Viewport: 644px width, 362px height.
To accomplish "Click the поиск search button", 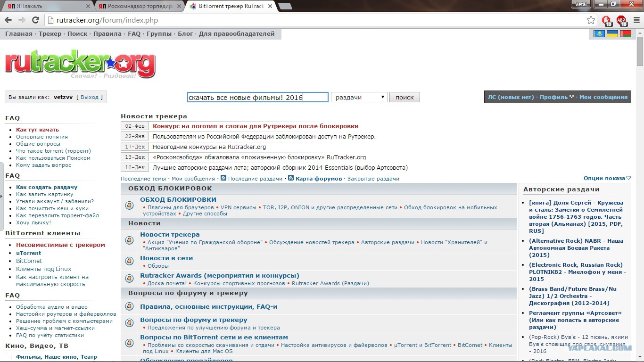I will click(405, 97).
